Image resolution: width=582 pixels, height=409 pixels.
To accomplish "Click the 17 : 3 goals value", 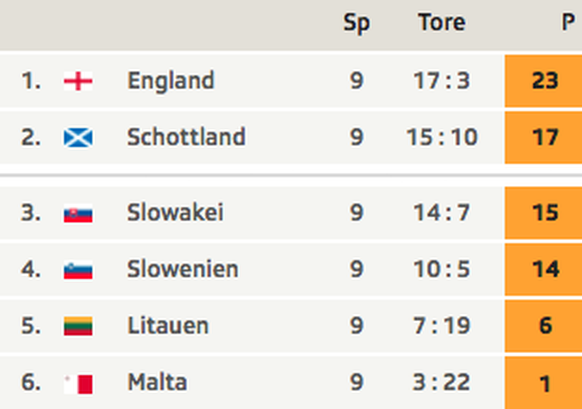I will coord(442,81).
